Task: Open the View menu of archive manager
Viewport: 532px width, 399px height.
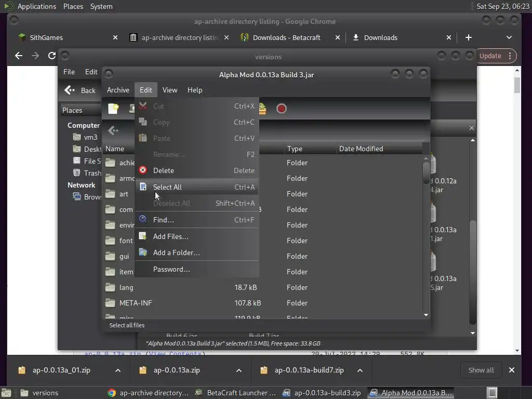Action: [x=170, y=90]
